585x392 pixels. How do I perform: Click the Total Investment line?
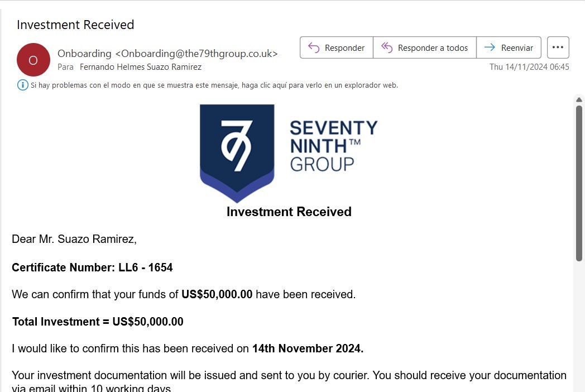(x=98, y=322)
